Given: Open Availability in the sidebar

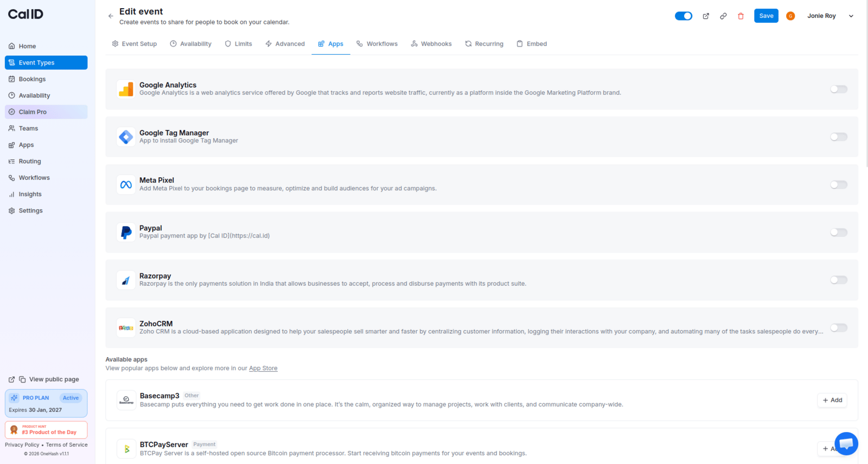Looking at the screenshot, I should click(x=46, y=95).
